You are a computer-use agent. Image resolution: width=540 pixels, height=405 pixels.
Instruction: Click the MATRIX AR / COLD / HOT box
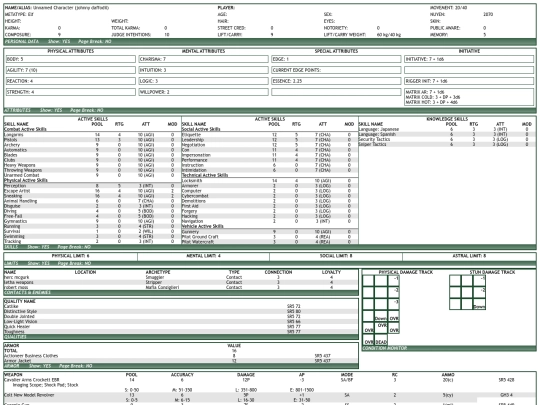(469, 97)
